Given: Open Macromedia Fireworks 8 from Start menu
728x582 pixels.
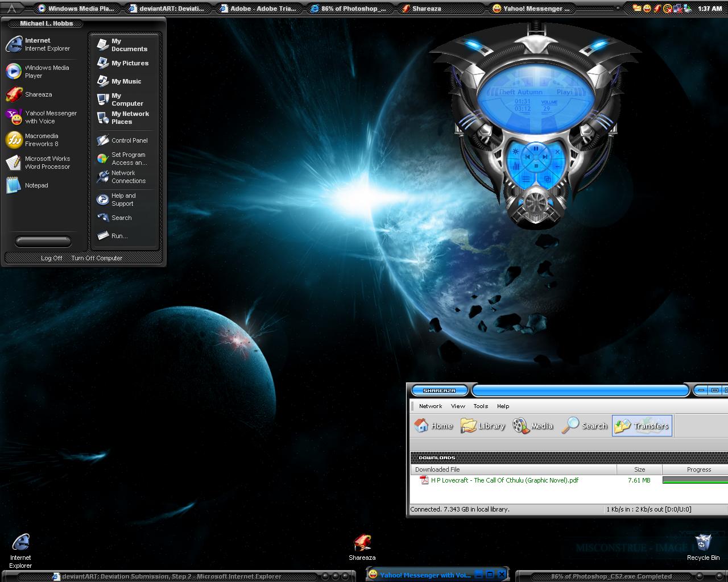Looking at the screenshot, I should click(41, 140).
